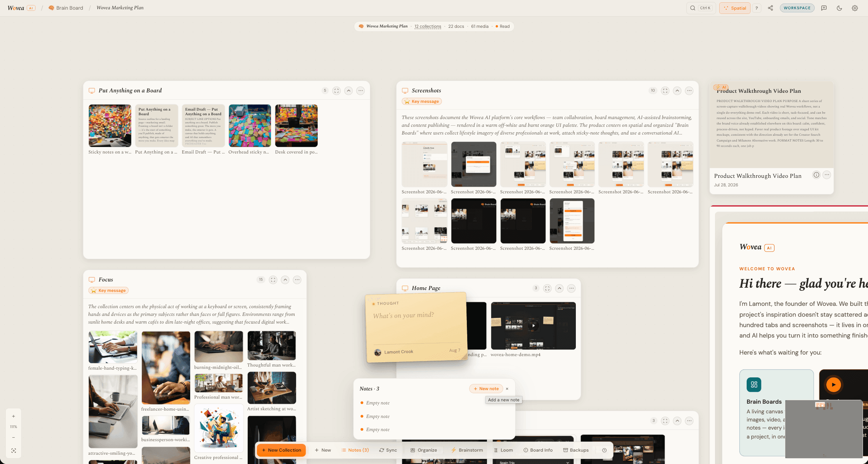Open the Sticky notes on a w... image thumbnail
The height and width of the screenshot is (464, 868).
click(x=110, y=126)
